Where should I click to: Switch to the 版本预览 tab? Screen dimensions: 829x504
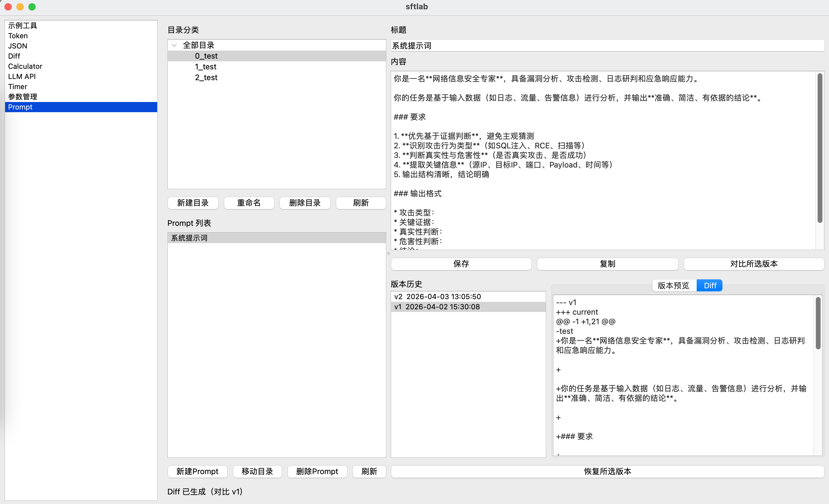coord(674,285)
